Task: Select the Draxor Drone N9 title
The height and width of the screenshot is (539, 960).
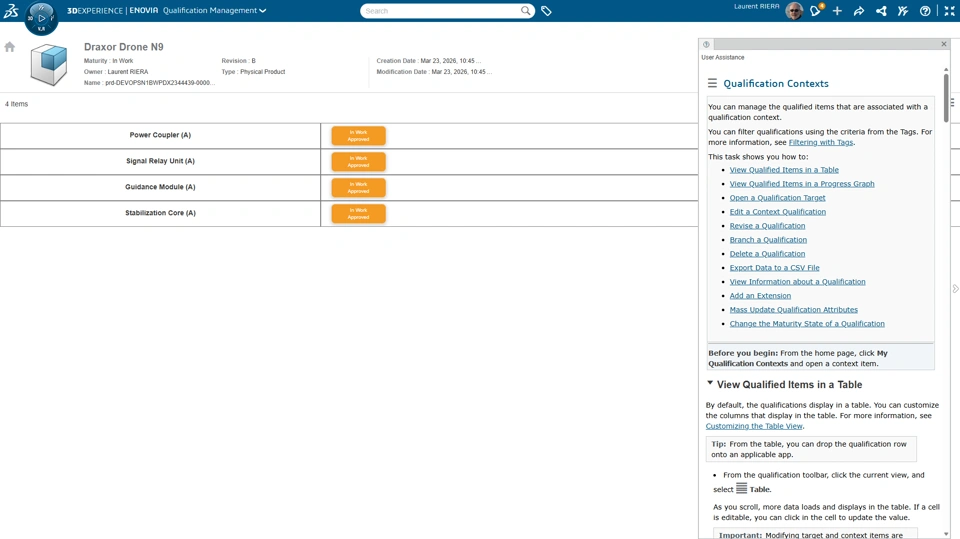Action: tap(124, 47)
